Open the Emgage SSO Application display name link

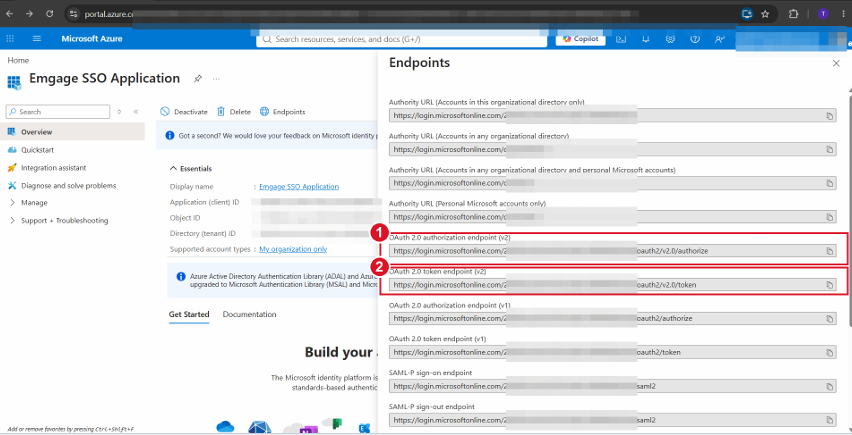pyautogui.click(x=299, y=186)
